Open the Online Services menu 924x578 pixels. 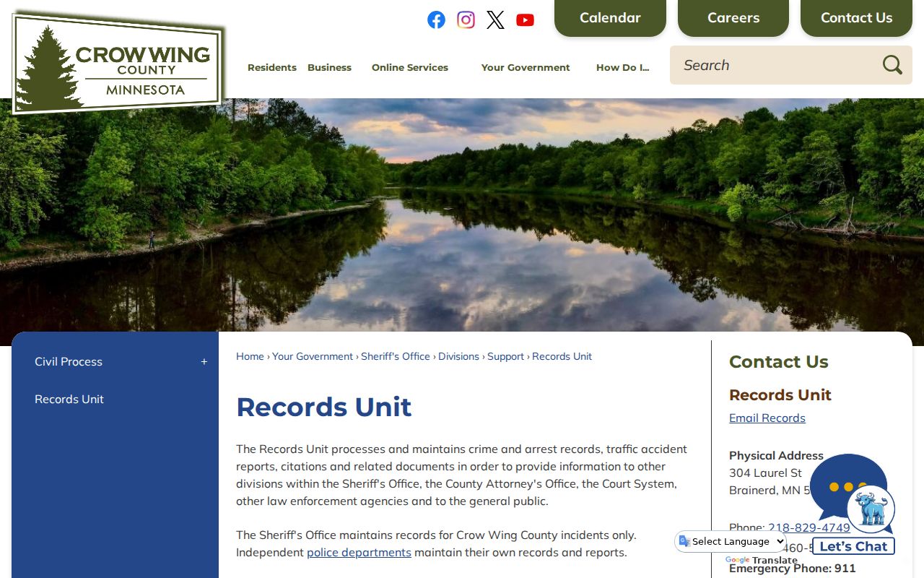(410, 67)
